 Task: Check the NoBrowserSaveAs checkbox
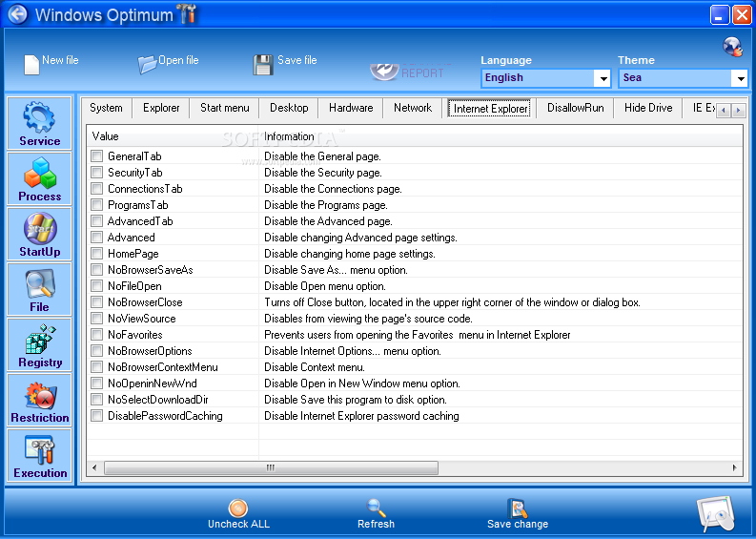[x=97, y=270]
